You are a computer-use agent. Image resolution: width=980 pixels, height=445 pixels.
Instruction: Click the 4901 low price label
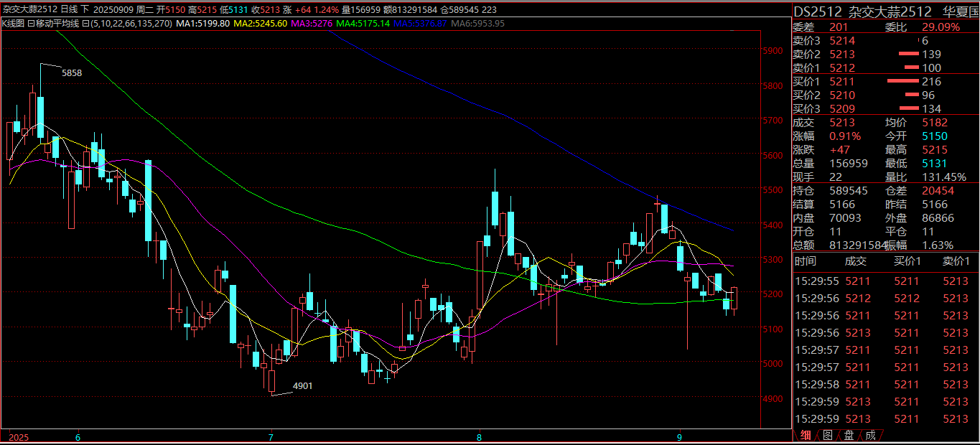pyautogui.click(x=303, y=386)
